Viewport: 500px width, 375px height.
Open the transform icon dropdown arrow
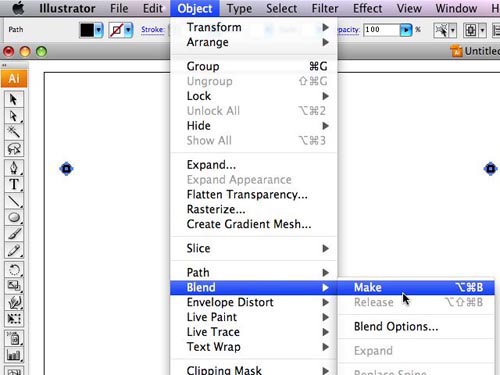(x=482, y=31)
